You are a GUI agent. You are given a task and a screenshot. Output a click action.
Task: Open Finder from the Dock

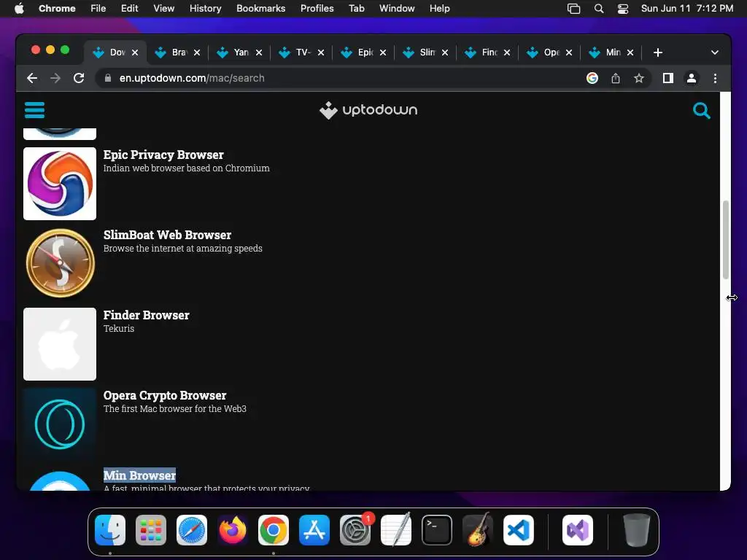[110, 530]
